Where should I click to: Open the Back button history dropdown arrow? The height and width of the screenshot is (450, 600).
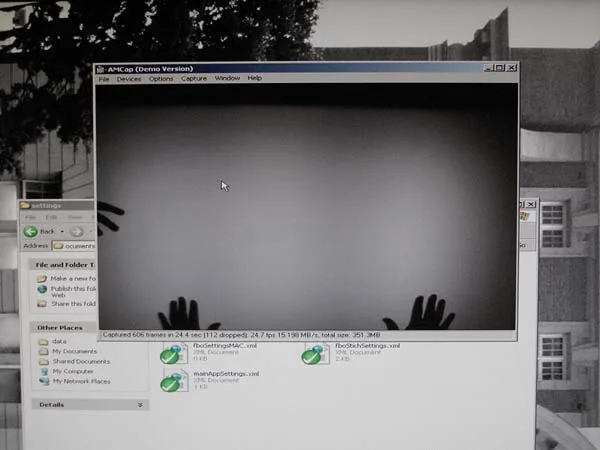(x=63, y=231)
